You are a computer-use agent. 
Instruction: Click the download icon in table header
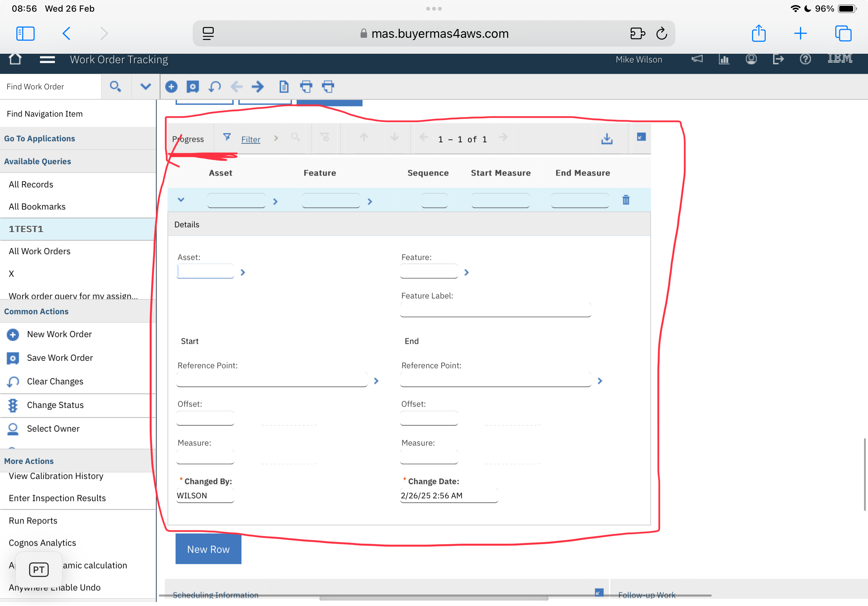pos(607,139)
